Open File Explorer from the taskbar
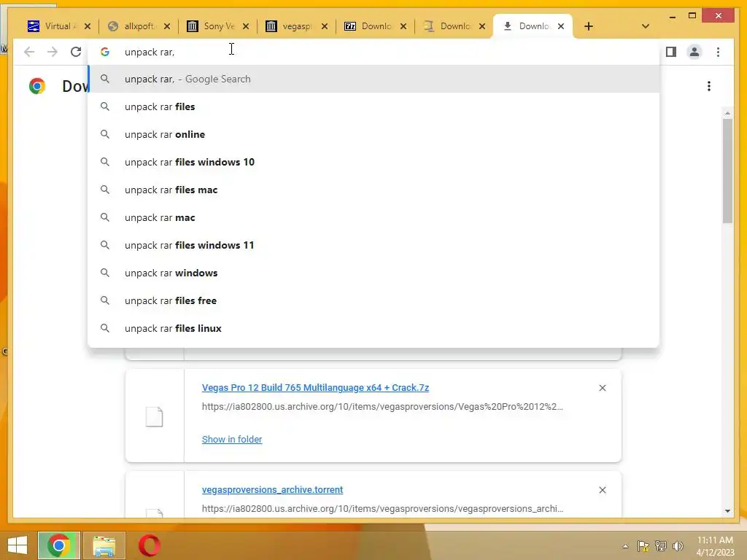This screenshot has height=560, width=747. click(104, 545)
